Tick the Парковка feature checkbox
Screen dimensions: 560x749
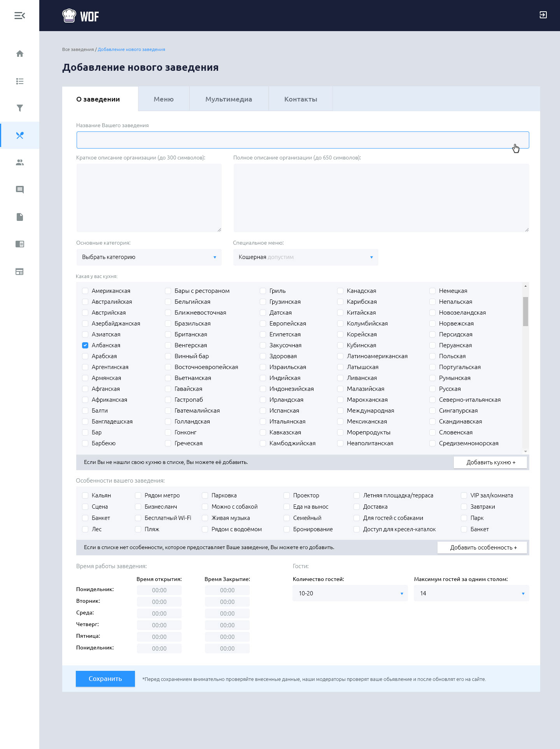(x=205, y=495)
